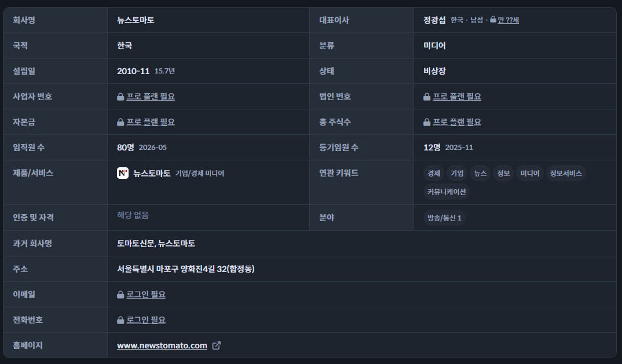Click the 뉴스토마토 product logo icon

tap(123, 173)
